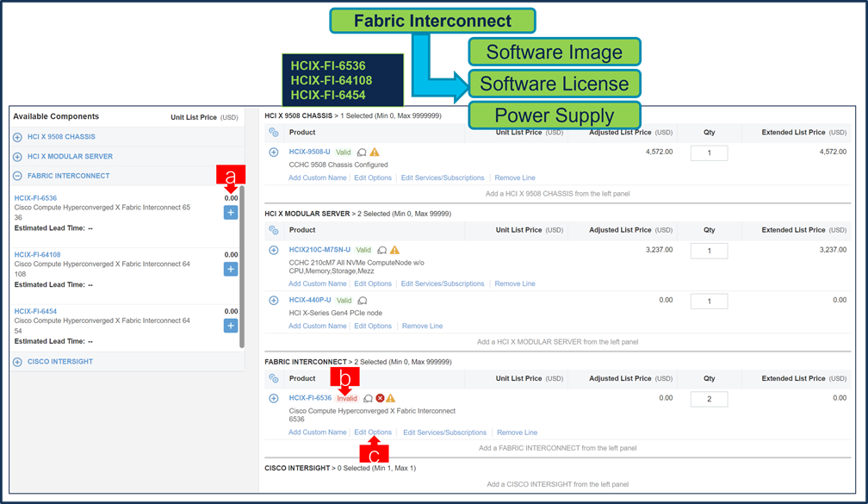Click the link icon in HCI X Modular Server header
Screen dimensions: 868x504
pos(274,230)
